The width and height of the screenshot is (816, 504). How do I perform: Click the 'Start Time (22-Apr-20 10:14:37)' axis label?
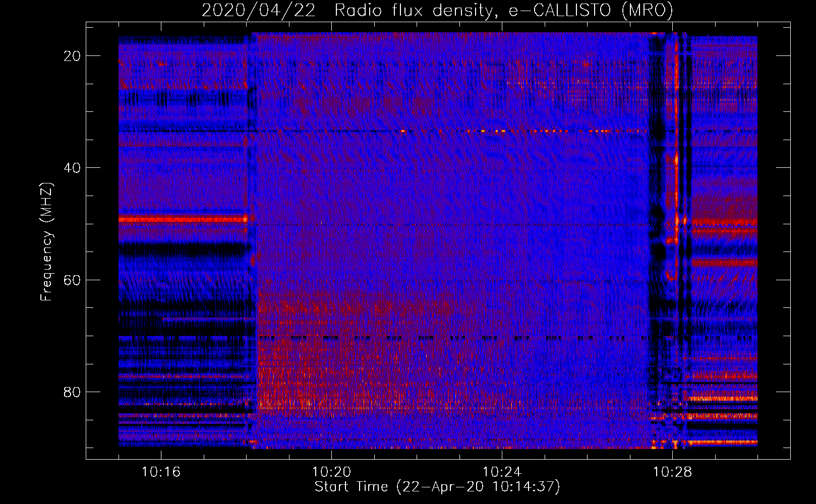(x=437, y=487)
